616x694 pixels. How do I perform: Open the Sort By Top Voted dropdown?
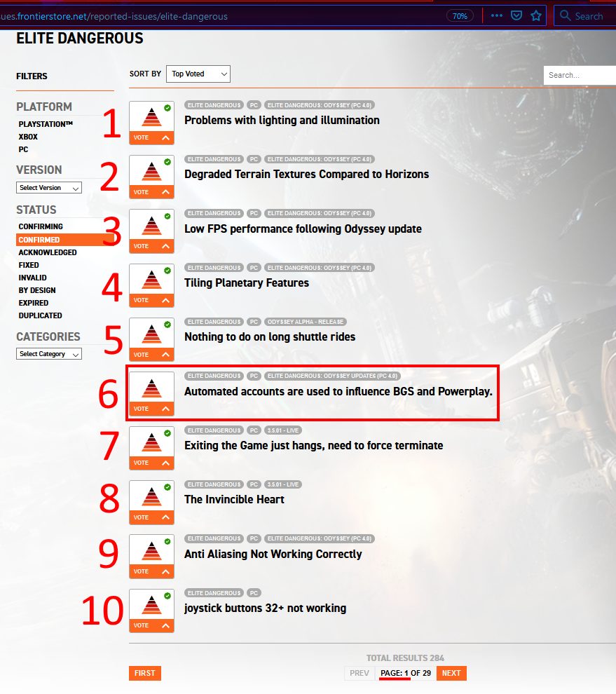coord(198,74)
